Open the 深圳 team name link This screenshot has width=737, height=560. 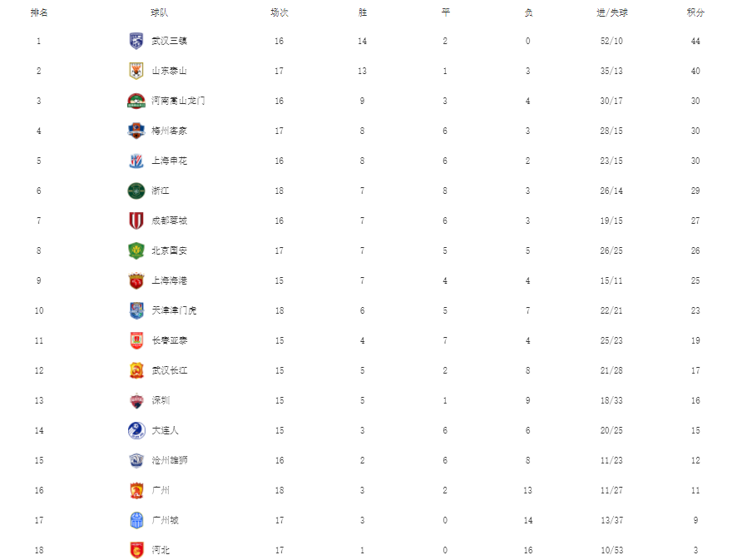click(161, 400)
